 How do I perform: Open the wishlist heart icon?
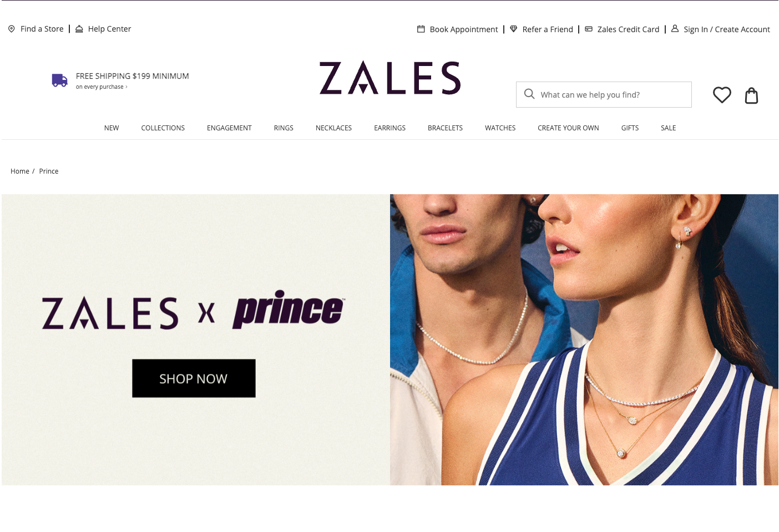[722, 95]
